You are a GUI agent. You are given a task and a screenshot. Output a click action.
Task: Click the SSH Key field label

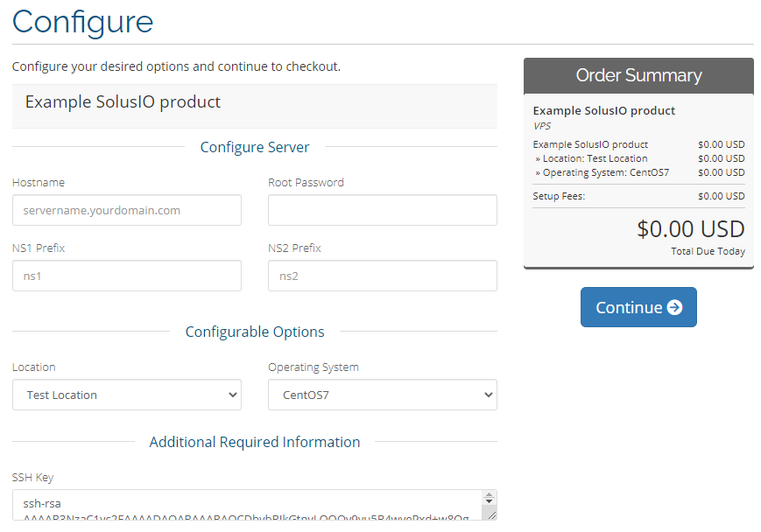tap(33, 478)
